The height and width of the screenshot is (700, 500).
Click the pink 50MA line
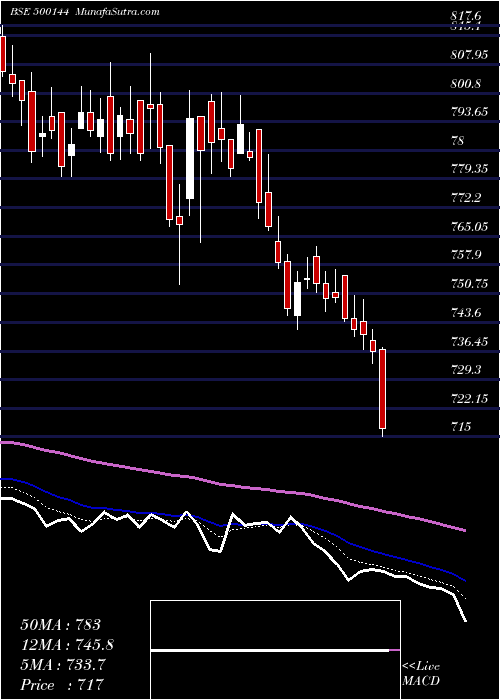[x=232, y=486]
